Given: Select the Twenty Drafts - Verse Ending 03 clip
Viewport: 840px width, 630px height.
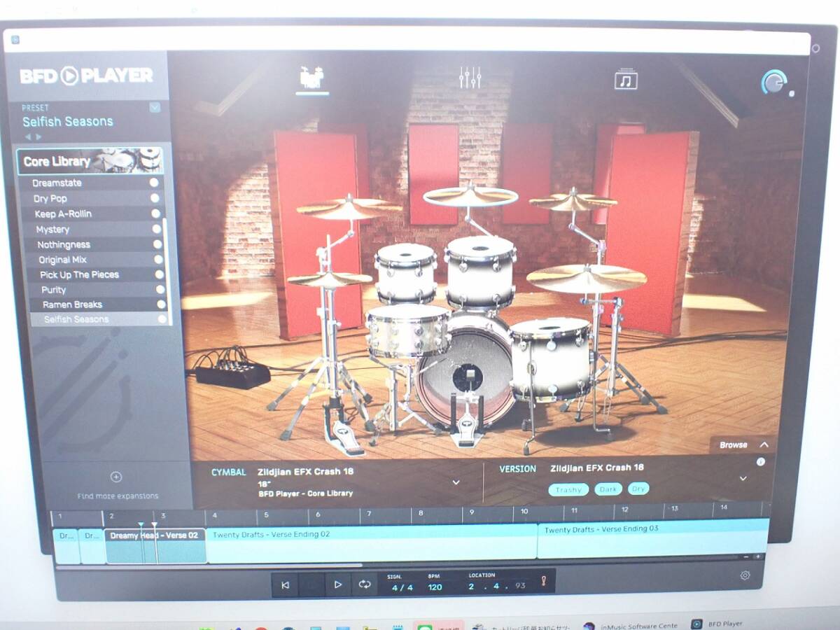Looking at the screenshot, I should coord(652,539).
